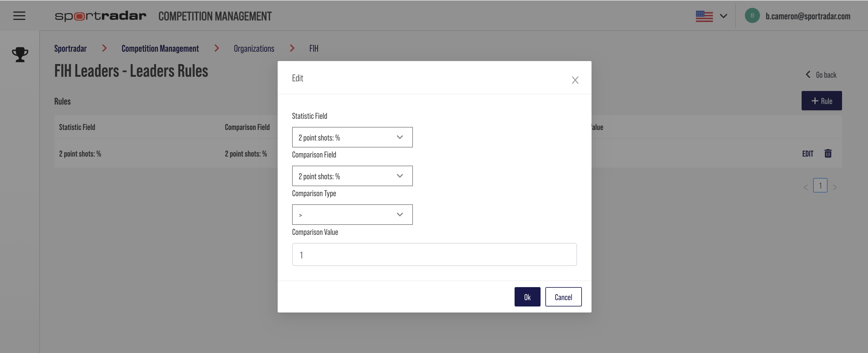Go to the previous page arrow
The image size is (868, 353).
pyautogui.click(x=806, y=187)
